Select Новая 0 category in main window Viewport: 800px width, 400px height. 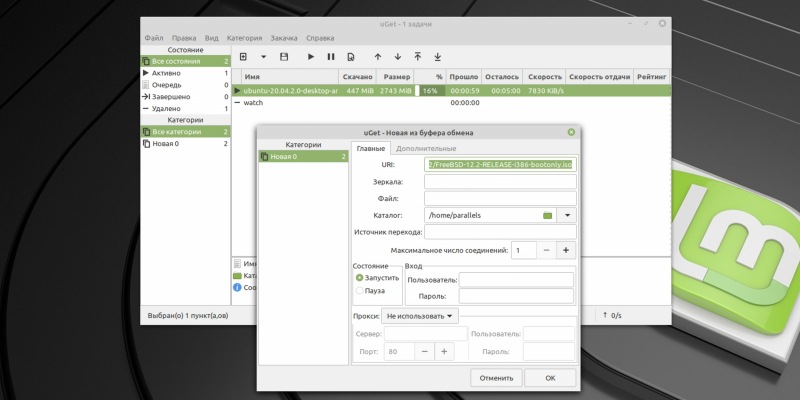[186, 143]
